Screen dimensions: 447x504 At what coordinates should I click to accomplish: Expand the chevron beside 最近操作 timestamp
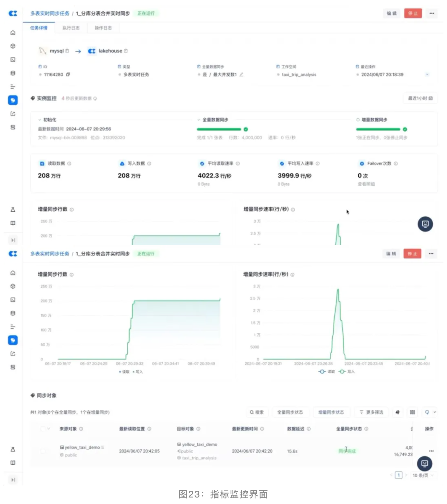[x=427, y=74]
